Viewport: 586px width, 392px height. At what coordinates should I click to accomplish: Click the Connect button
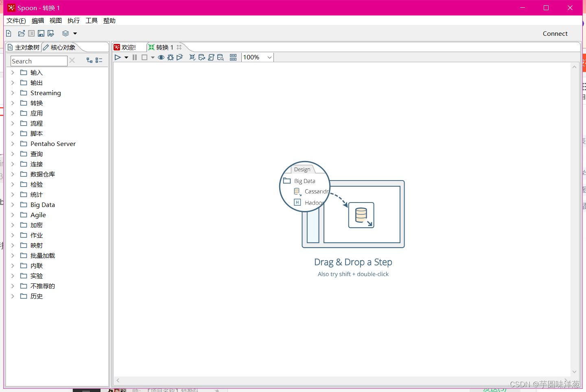tap(555, 34)
